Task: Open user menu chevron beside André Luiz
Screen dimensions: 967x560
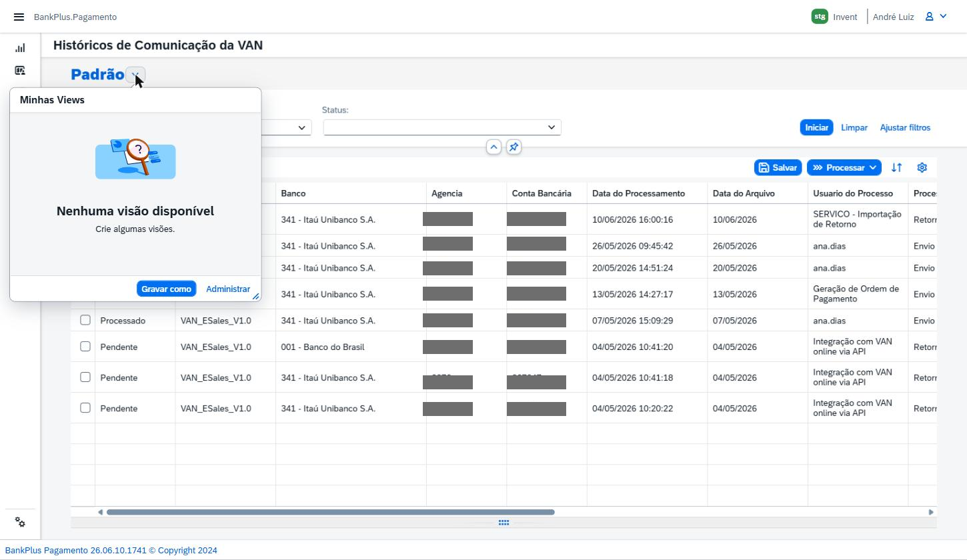Action: point(943,17)
